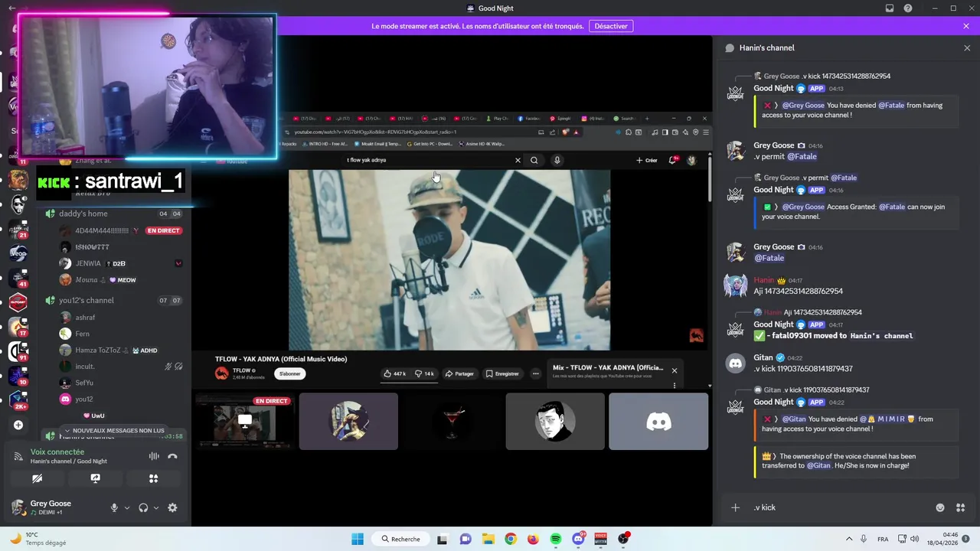The width and height of the screenshot is (980, 551).
Task: Open YouTube notifications bell
Action: pyautogui.click(x=673, y=161)
